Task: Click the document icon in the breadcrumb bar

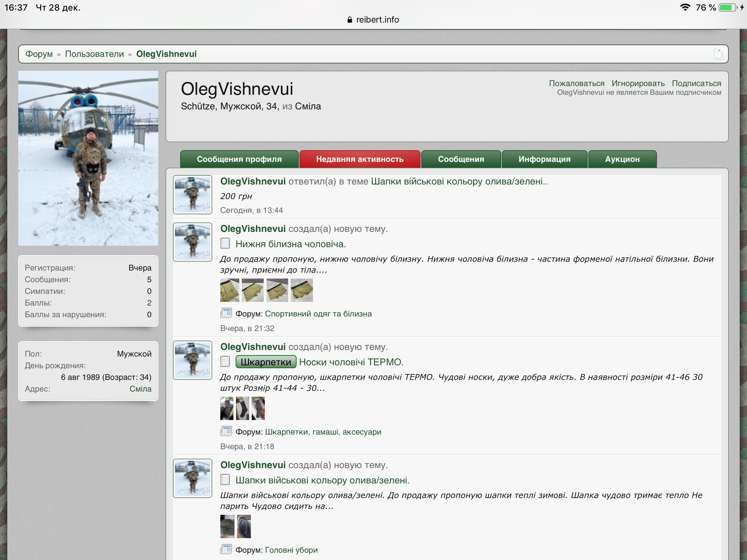Action: pos(718,54)
